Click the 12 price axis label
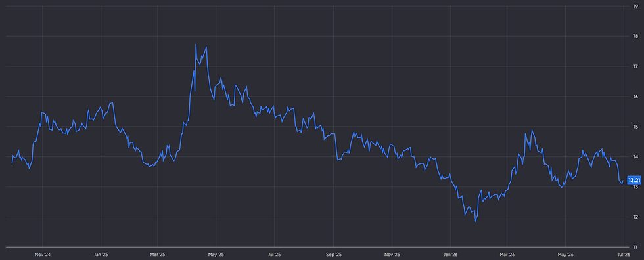This screenshot has height=260, width=644. pos(636,217)
